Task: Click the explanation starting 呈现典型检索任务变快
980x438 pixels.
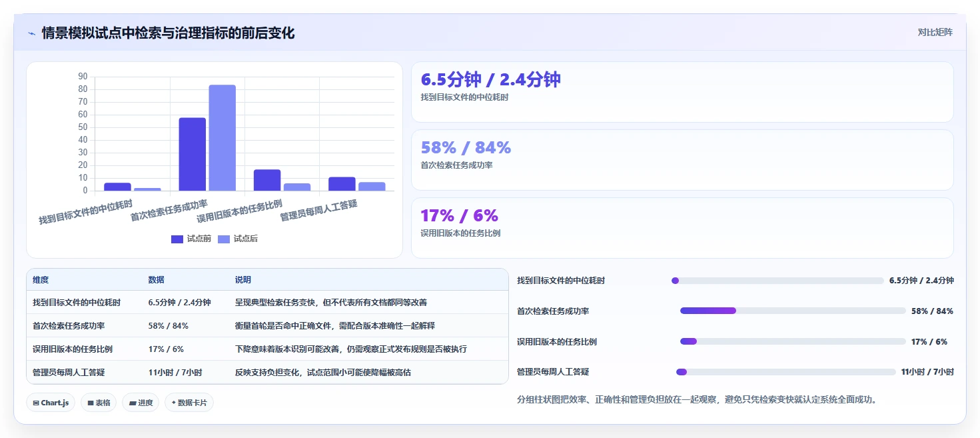Action: pyautogui.click(x=331, y=303)
